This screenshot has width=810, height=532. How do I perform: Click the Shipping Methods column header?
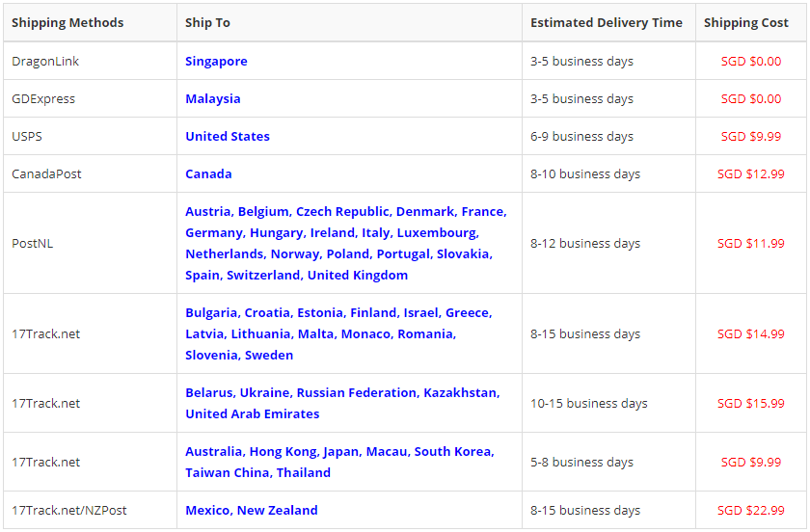tap(67, 22)
